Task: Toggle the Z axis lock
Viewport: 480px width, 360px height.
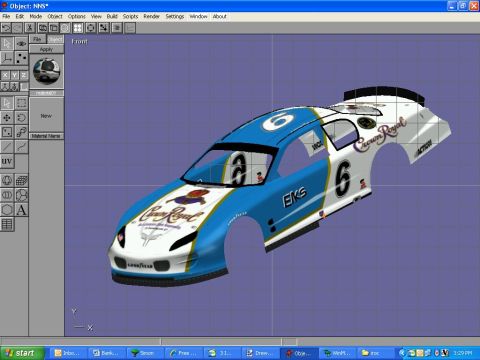Action: [x=24, y=75]
